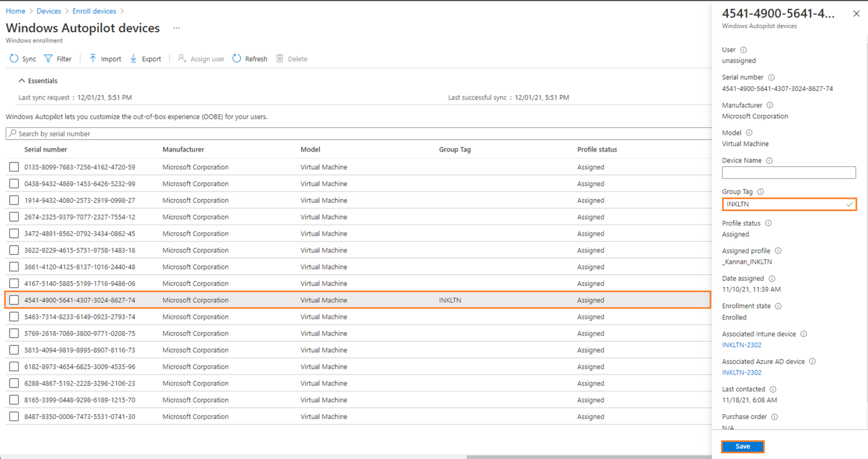Sort by the Serial number column header
The image size is (868, 459).
point(45,149)
